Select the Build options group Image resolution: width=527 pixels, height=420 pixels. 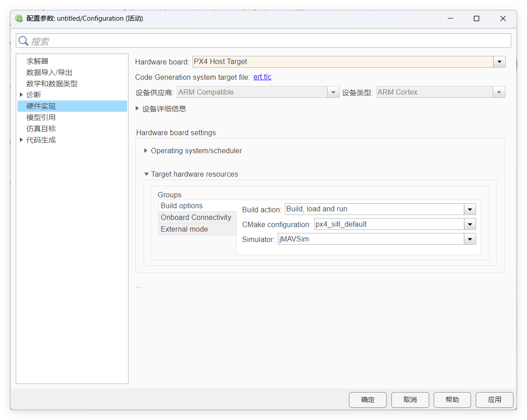pos(182,205)
